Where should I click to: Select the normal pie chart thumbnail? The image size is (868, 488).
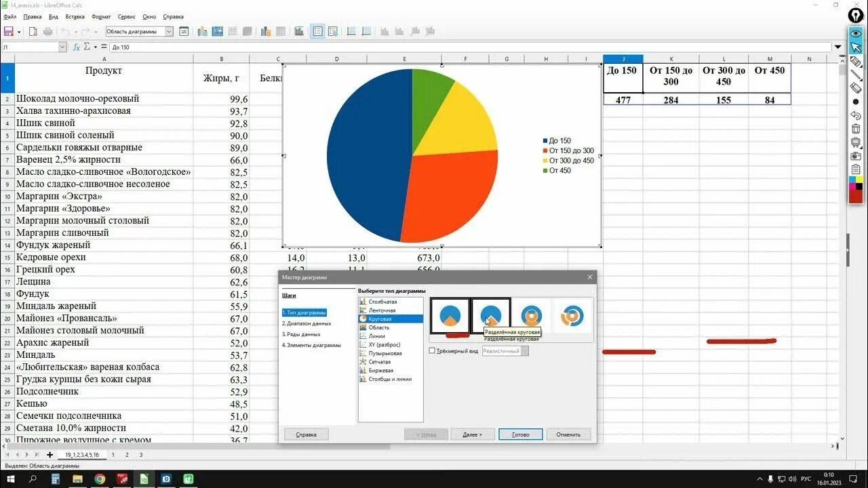[450, 316]
